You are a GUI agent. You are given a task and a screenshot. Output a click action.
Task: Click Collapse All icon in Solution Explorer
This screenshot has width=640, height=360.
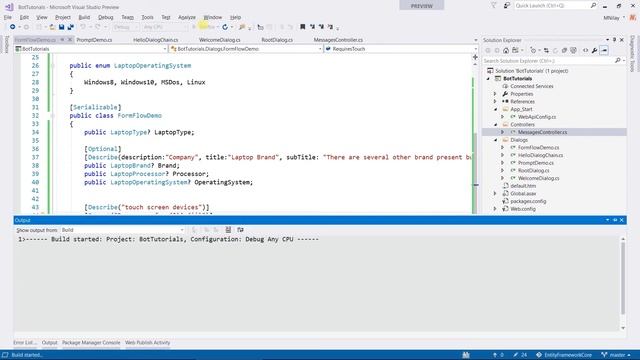click(x=564, y=50)
